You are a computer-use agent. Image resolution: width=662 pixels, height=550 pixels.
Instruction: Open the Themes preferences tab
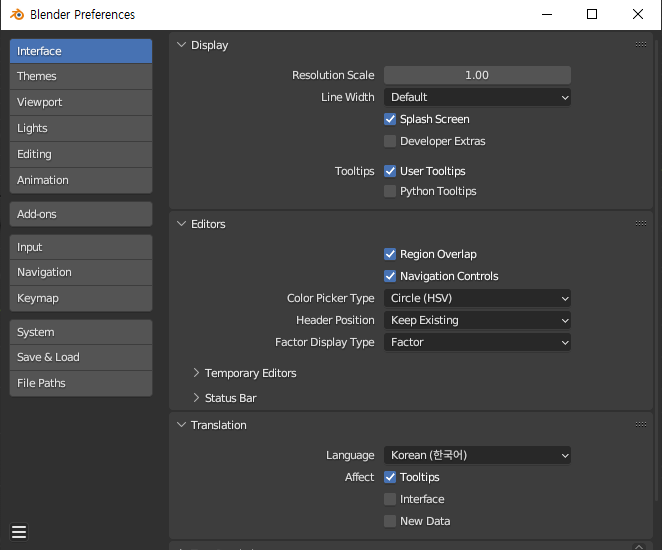[81, 76]
